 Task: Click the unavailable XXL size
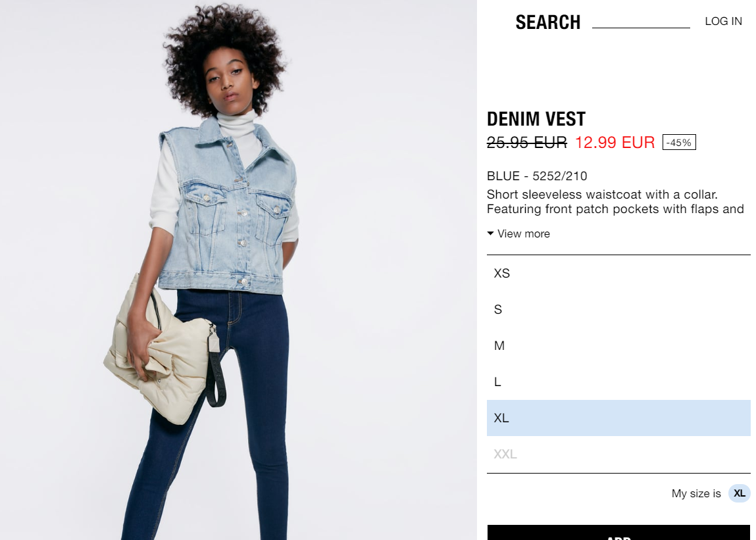[618, 454]
